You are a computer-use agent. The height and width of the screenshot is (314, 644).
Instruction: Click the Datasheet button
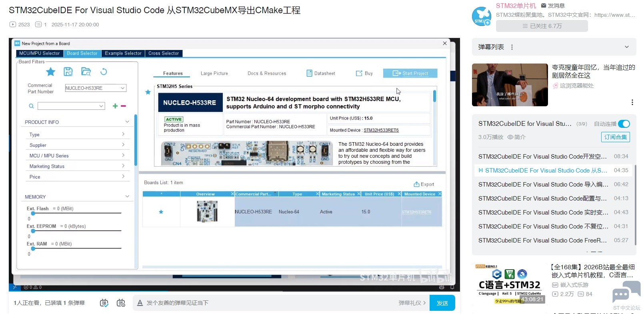tap(321, 74)
